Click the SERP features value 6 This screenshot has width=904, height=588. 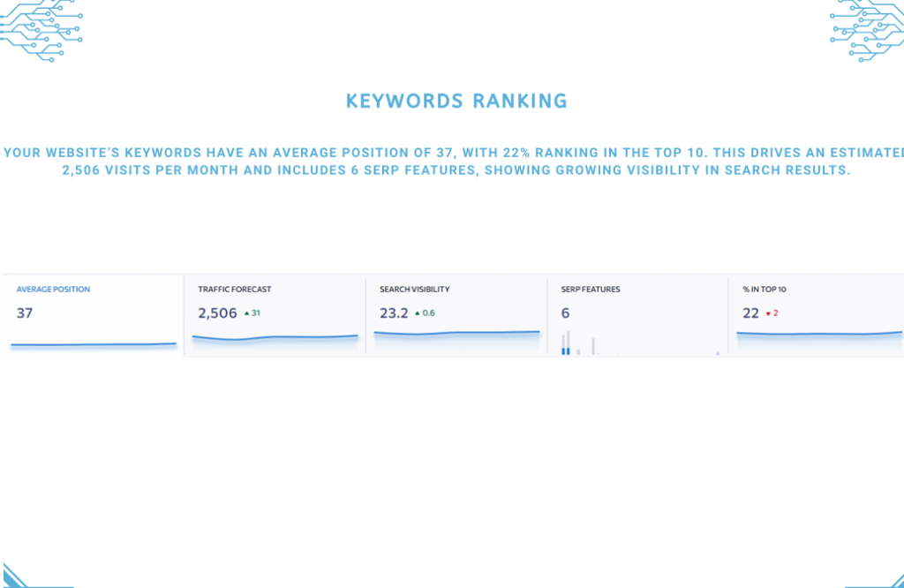click(565, 313)
